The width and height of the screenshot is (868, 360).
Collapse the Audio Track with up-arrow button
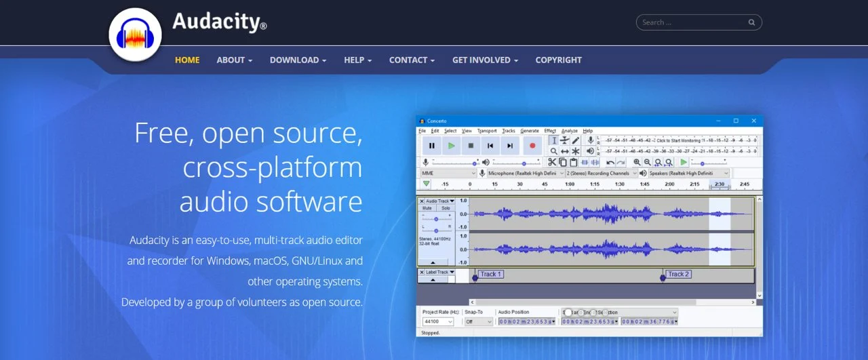pos(433,262)
